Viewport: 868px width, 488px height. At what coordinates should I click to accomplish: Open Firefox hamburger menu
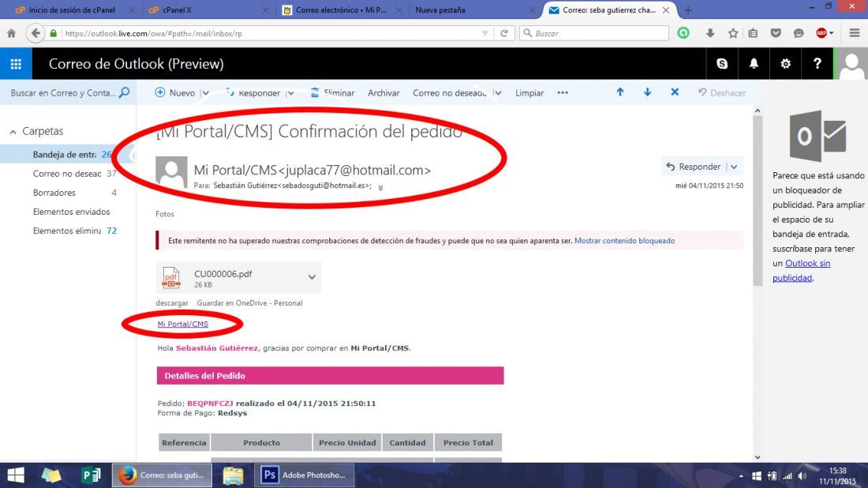tap(855, 33)
